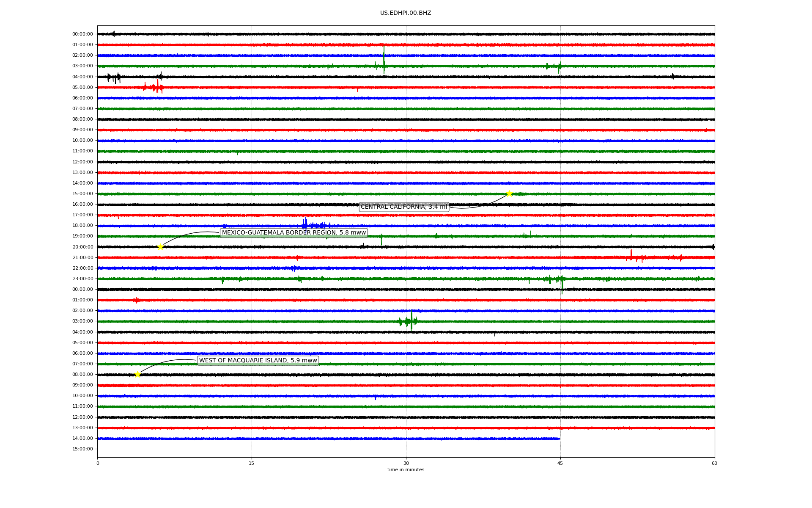The height and width of the screenshot is (508, 812).
Task: Click the Central California earthquake star marker
Action: coord(509,193)
